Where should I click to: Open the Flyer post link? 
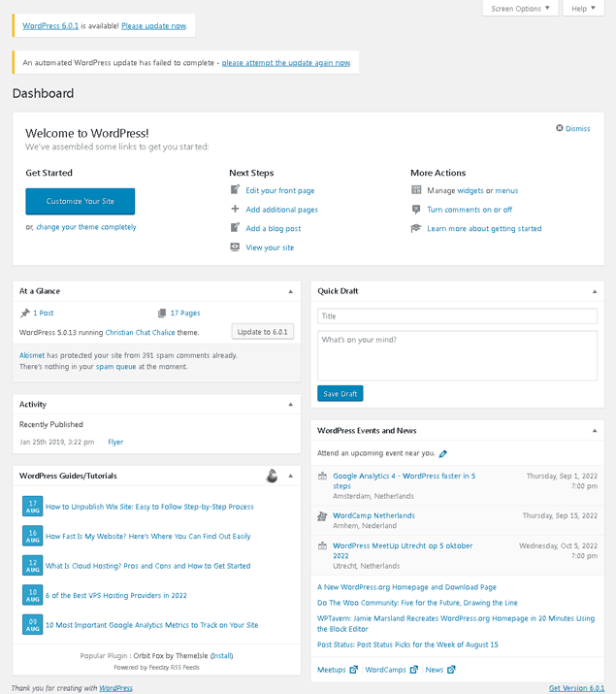pos(115,442)
